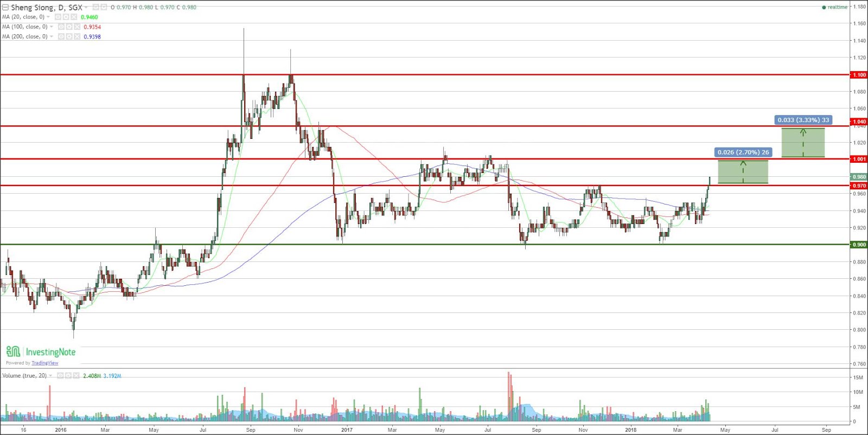Screen dimensions: 868x435
Task: Open settings for the MA 200 indicator
Action: click(x=69, y=36)
